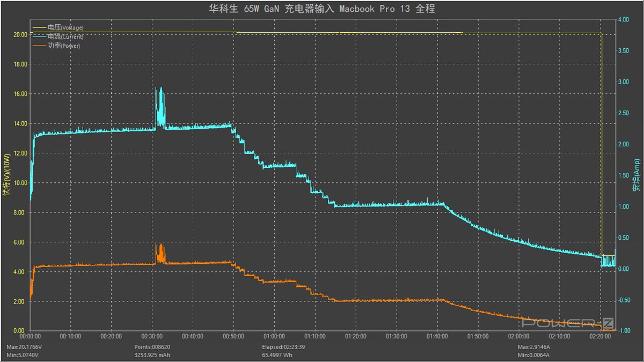Click the 安培(Amp) right axis label

pos(636,175)
